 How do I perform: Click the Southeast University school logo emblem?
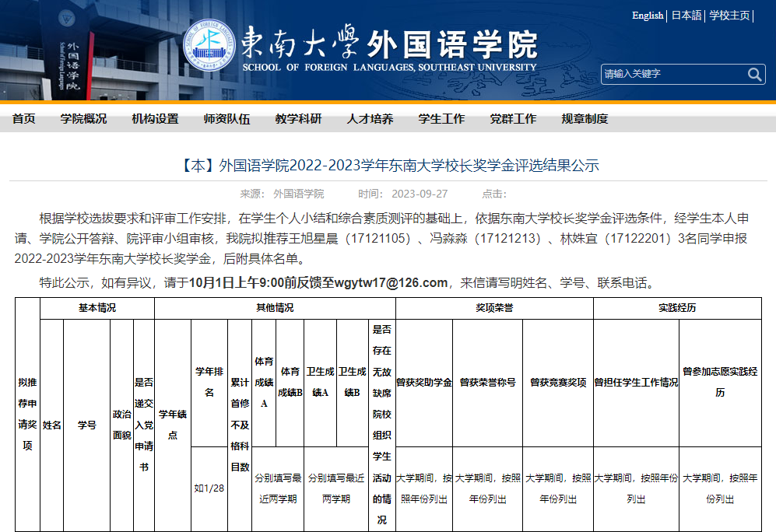coord(209,45)
